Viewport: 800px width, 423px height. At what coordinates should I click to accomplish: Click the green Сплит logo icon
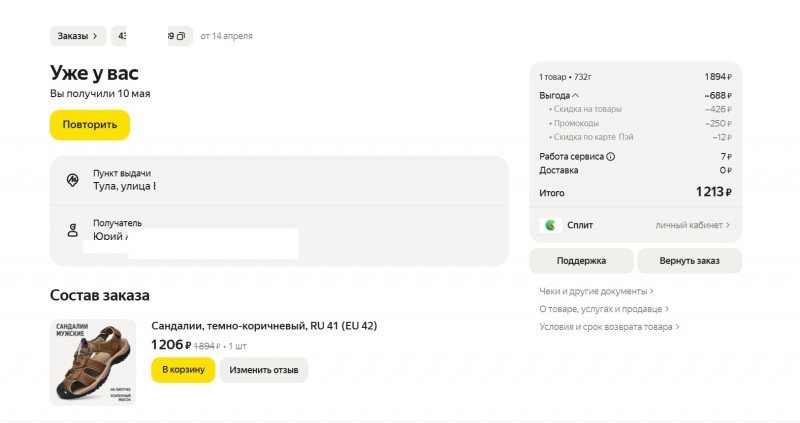tap(551, 225)
